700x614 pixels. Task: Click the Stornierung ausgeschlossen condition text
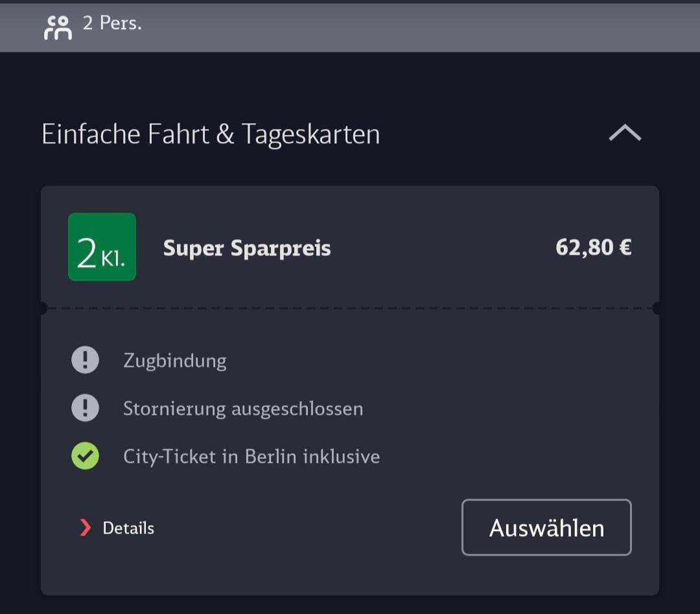(x=243, y=409)
